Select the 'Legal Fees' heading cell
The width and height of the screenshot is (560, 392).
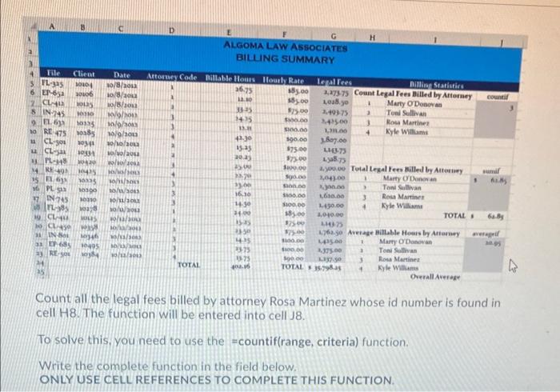[334, 82]
